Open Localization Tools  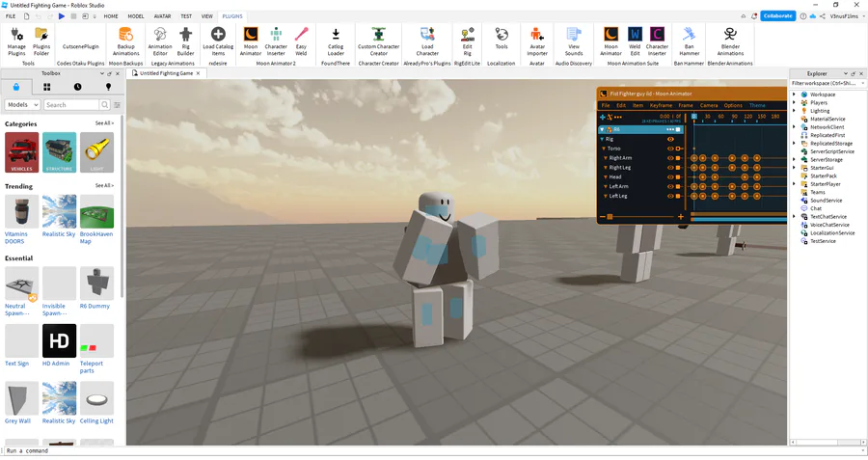[502, 39]
